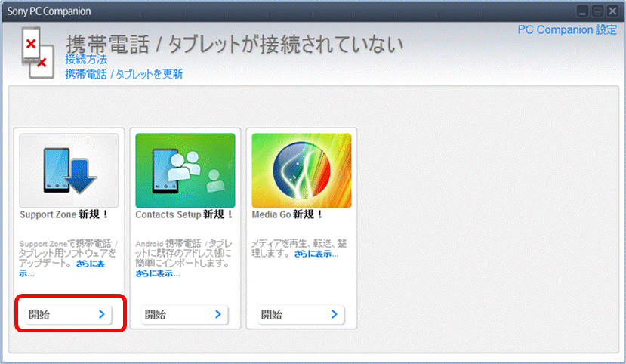Click the Sony PC Companion title text

point(49,11)
